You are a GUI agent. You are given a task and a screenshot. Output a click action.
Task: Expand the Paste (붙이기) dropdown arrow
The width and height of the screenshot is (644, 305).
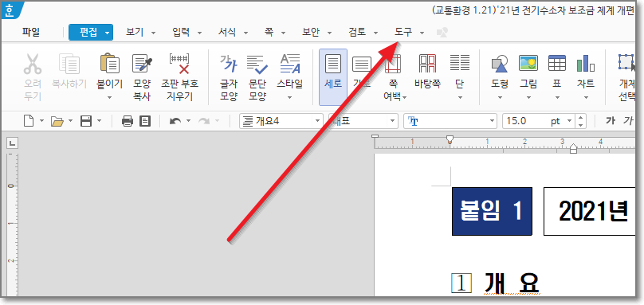[110, 98]
